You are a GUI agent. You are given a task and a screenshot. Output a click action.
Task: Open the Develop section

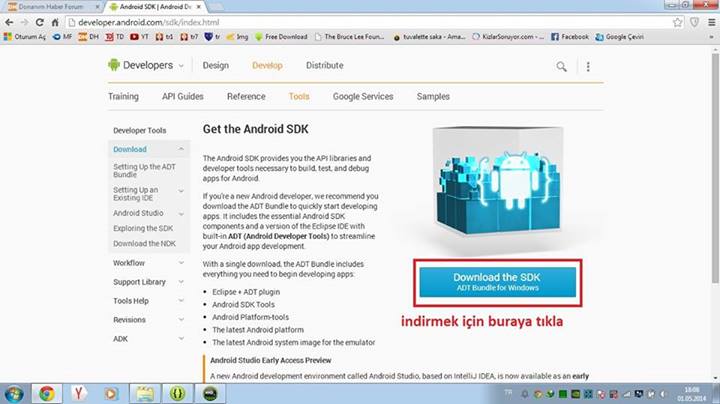(267, 65)
